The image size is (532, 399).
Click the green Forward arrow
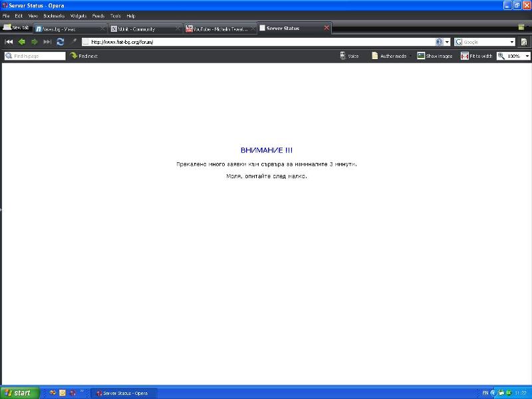point(35,42)
